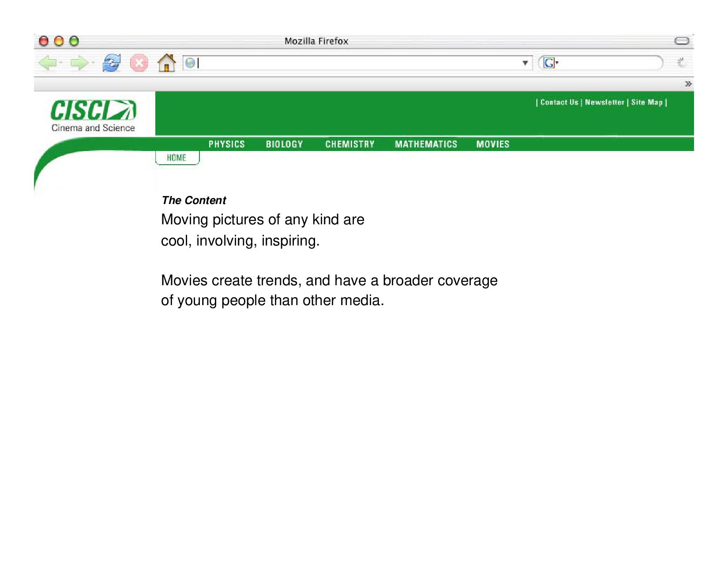Click the text "Movies create trends, and have a broader coverage"
This screenshot has width=728, height=563.
[329, 280]
